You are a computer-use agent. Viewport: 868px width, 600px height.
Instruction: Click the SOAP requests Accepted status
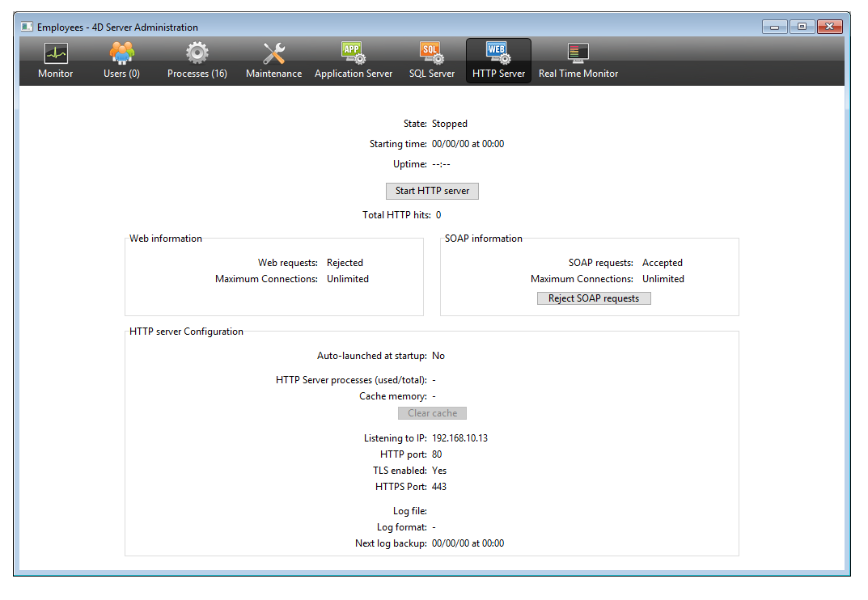[x=662, y=263]
